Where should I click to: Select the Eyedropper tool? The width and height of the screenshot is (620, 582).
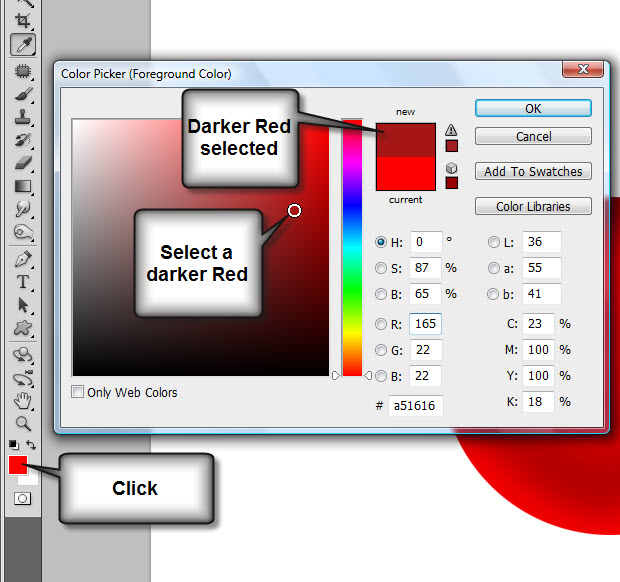coord(23,44)
